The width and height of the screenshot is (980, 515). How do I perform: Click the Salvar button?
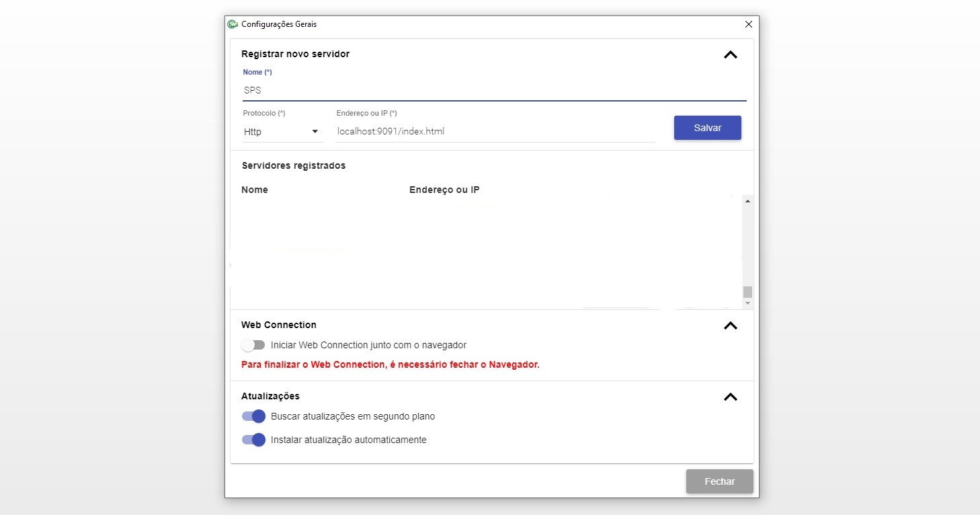708,128
